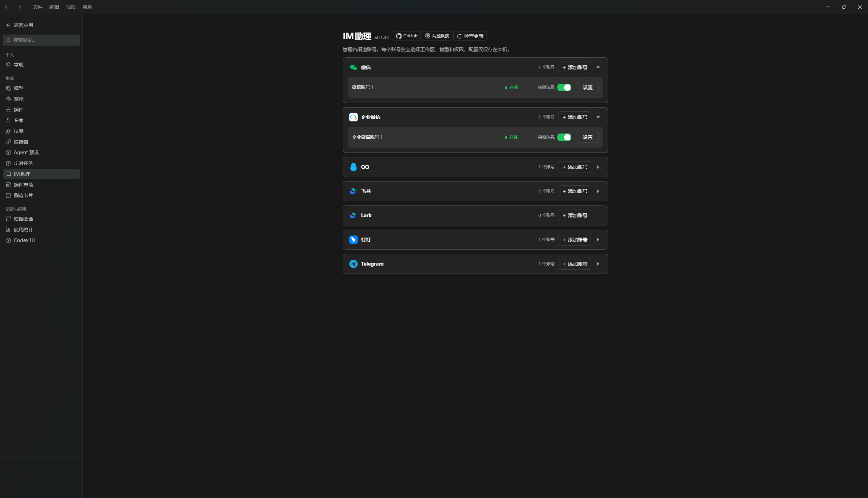The image size is (868, 498).
Task: Toggle 接收消息 for 企业微信账号 1
Action: [564, 137]
